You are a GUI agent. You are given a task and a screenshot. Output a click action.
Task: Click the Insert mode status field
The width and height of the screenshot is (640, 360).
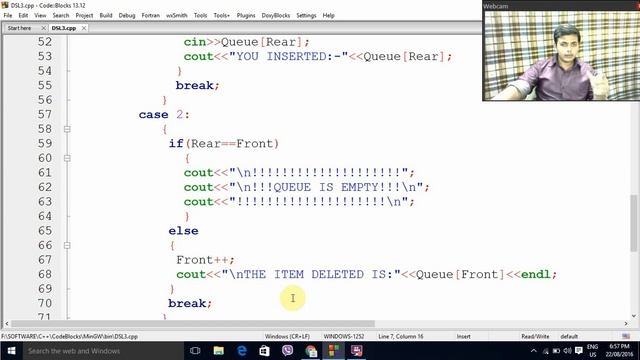tap(464, 337)
